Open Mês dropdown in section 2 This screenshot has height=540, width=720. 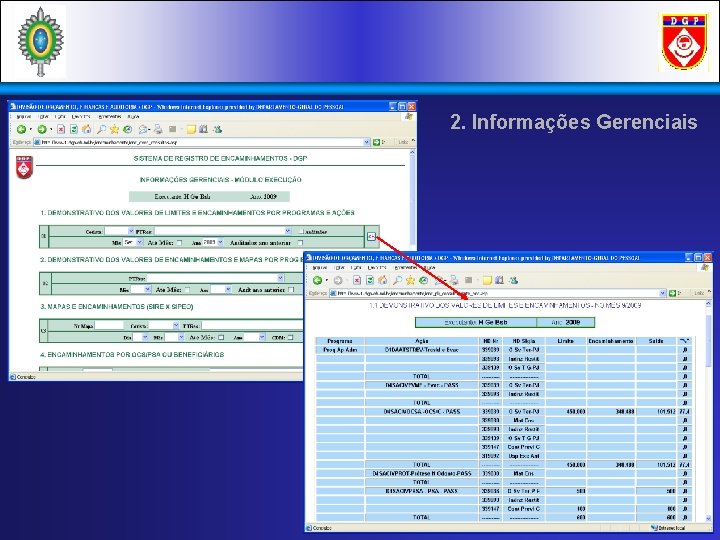[147, 289]
